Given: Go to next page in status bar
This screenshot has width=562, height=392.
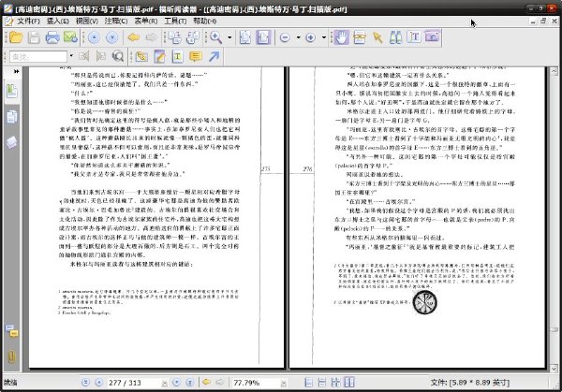Looking at the screenshot, I should (x=176, y=383).
